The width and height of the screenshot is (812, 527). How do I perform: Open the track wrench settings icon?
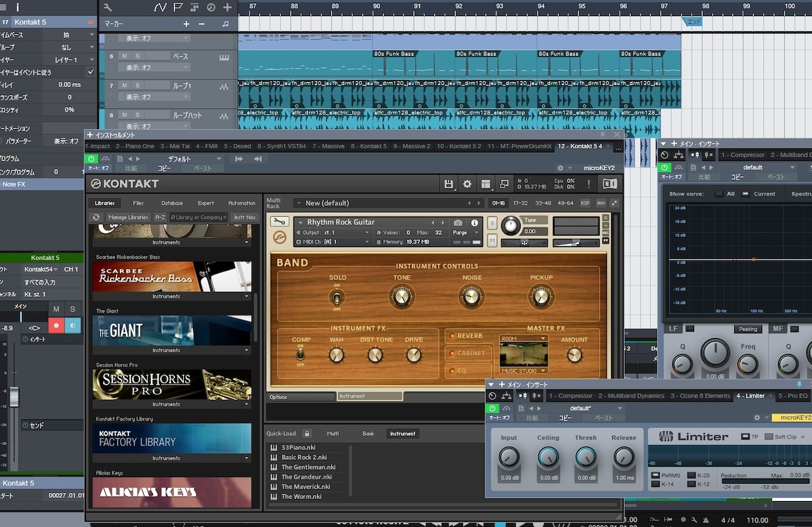108,7
